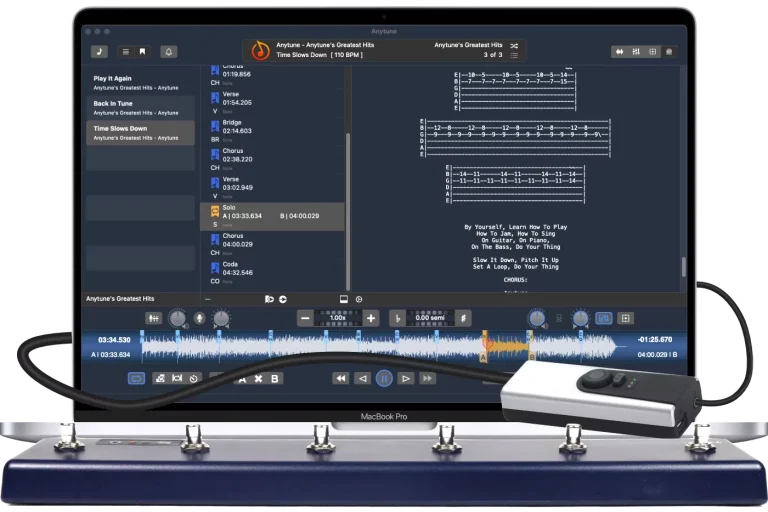768x512 pixels.
Task: Step forward with the right triangle button
Action: [406, 378]
